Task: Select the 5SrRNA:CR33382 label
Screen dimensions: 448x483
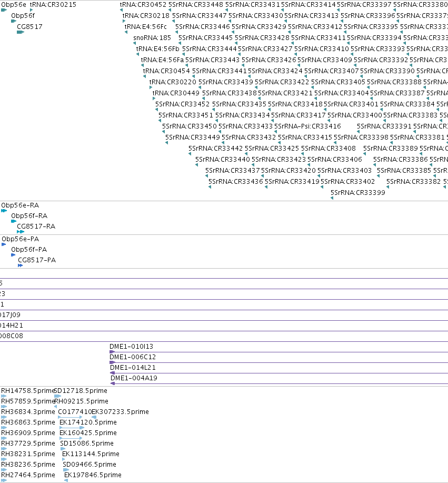Action: 413,181
